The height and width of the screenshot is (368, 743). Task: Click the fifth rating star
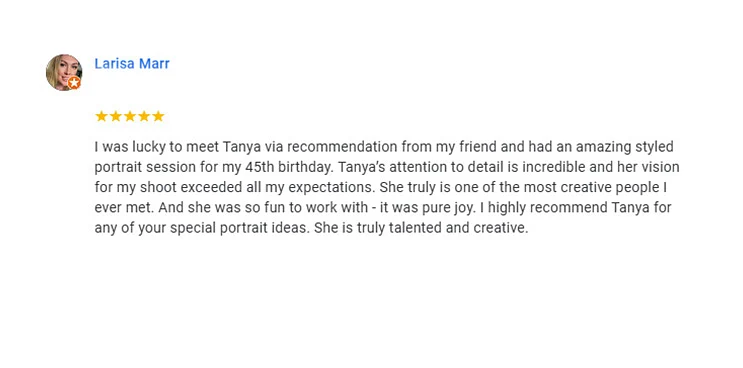click(158, 116)
